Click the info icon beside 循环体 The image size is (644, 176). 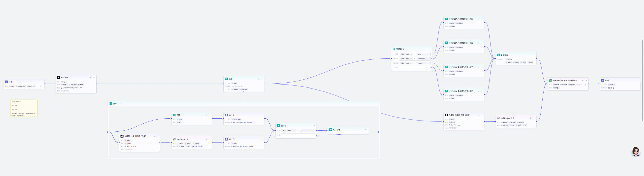(x=120, y=104)
